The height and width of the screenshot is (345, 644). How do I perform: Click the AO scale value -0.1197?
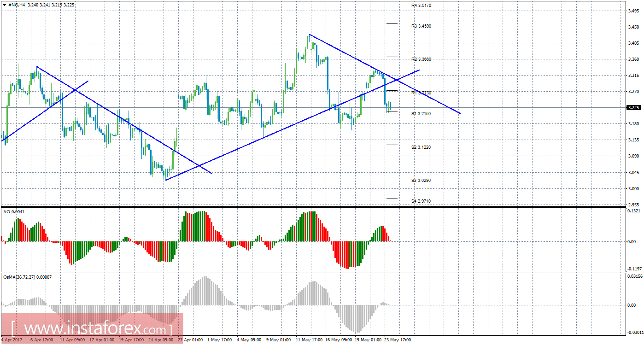634,269
